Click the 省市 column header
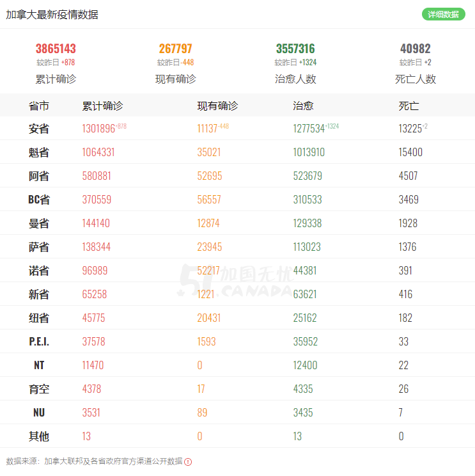This screenshot has width=475, height=476. (39, 106)
